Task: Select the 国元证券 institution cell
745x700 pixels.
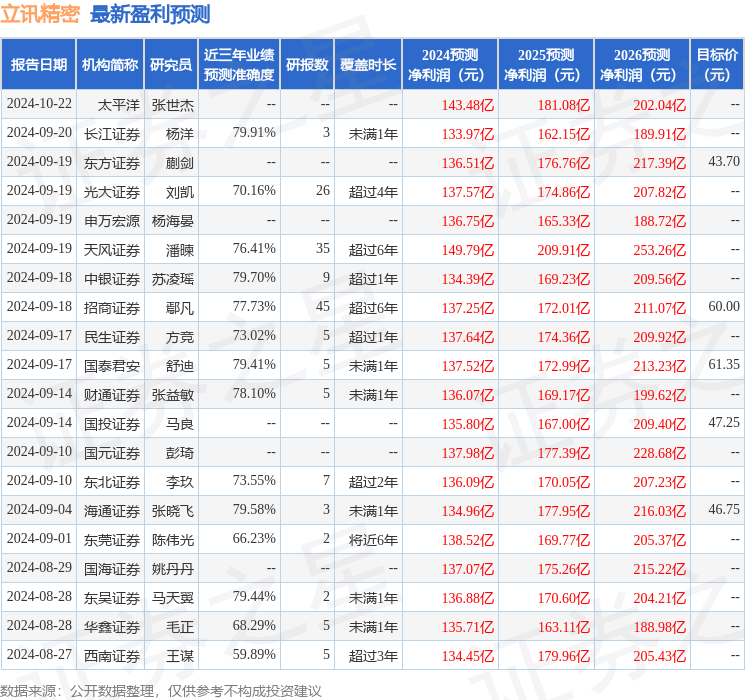Action: [x=112, y=453]
